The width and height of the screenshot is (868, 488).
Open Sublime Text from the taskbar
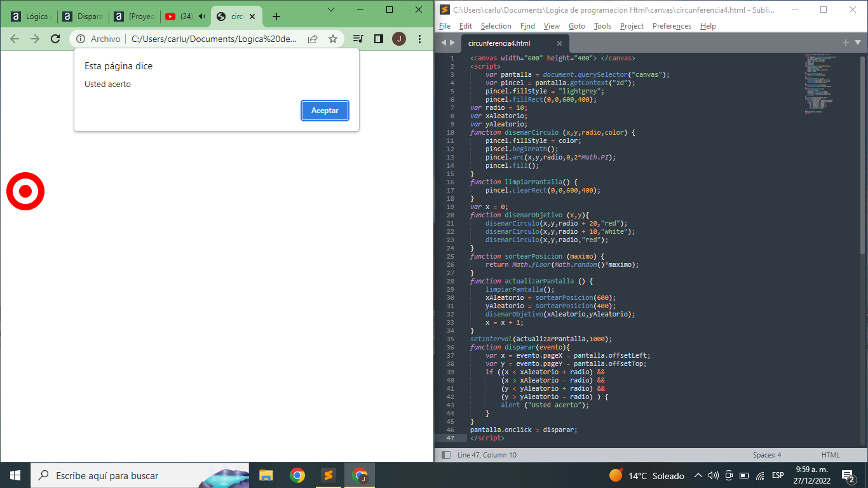click(328, 475)
